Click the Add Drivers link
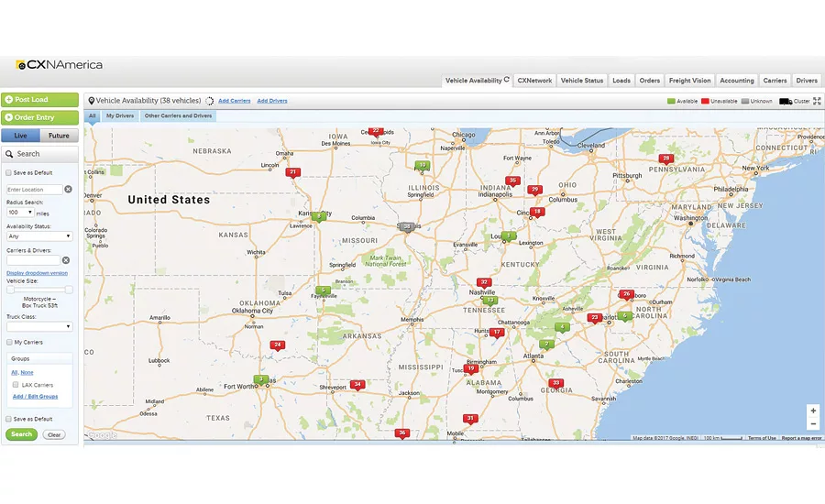 point(272,101)
